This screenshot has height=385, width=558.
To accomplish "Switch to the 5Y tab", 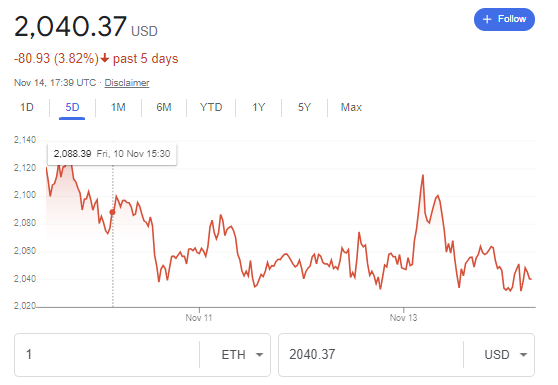I will tap(304, 107).
